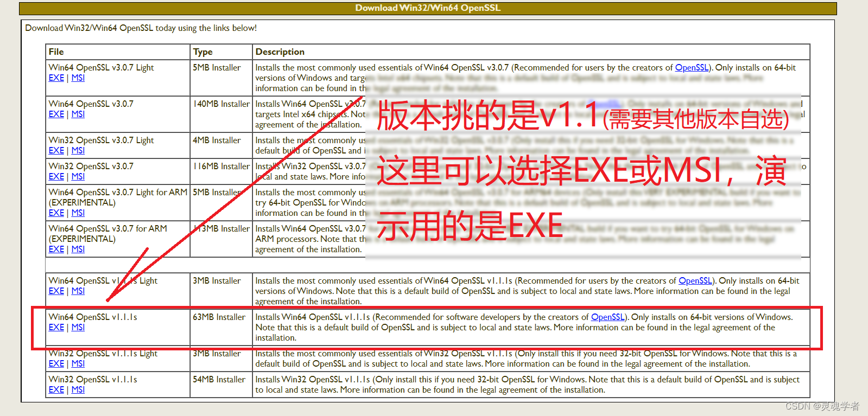Download EXE for Win64 OpenSSL v1.1.1s Light
868x416 pixels.
click(56, 291)
